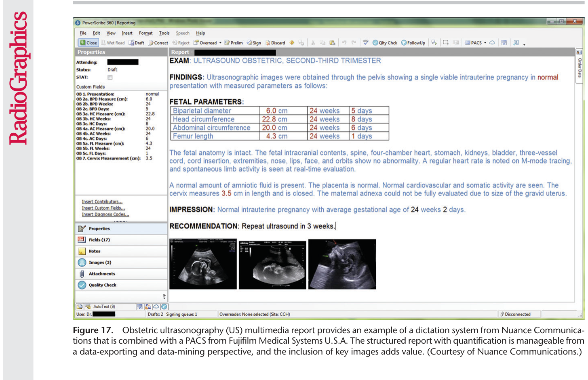Select the Properties panel tab
This screenshot has height=380, width=588.
(121, 229)
